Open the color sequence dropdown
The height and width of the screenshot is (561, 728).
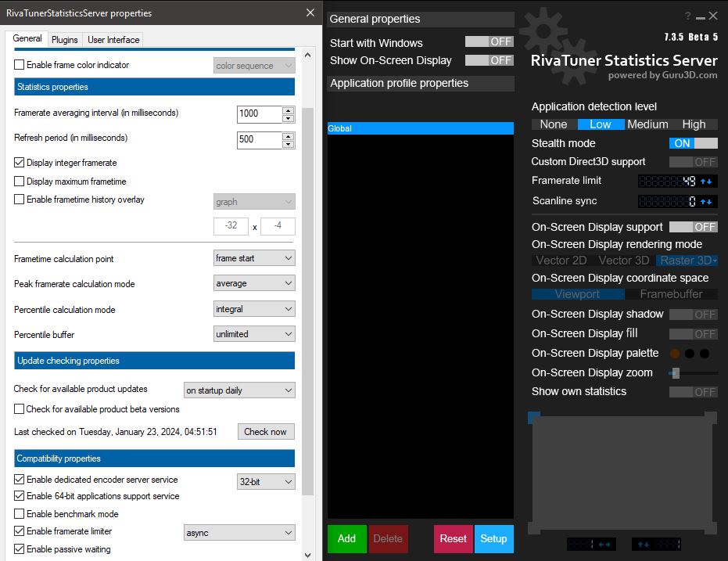(254, 66)
